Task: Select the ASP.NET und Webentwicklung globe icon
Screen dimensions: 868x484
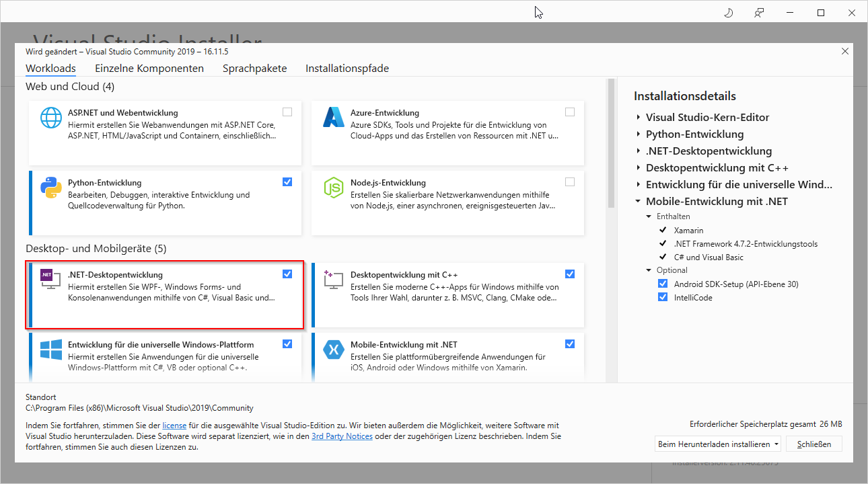Action: pyautogui.click(x=50, y=117)
